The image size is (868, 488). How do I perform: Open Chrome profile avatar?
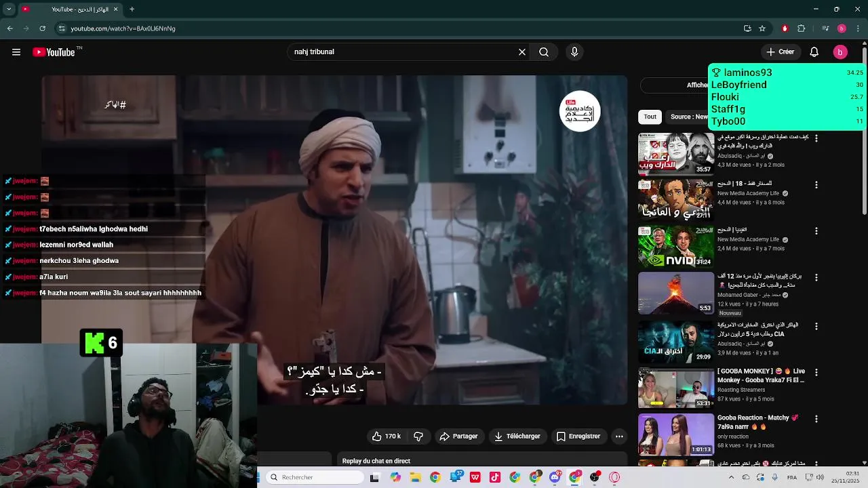pos(842,28)
